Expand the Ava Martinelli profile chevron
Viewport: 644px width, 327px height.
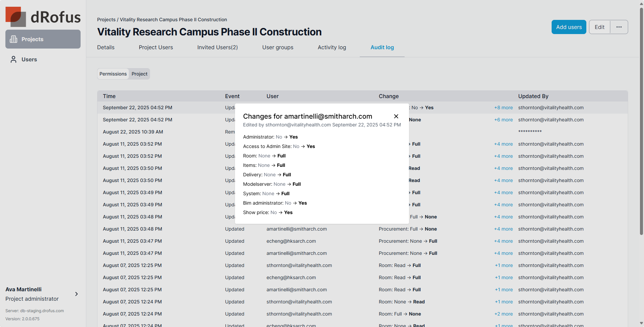77,294
